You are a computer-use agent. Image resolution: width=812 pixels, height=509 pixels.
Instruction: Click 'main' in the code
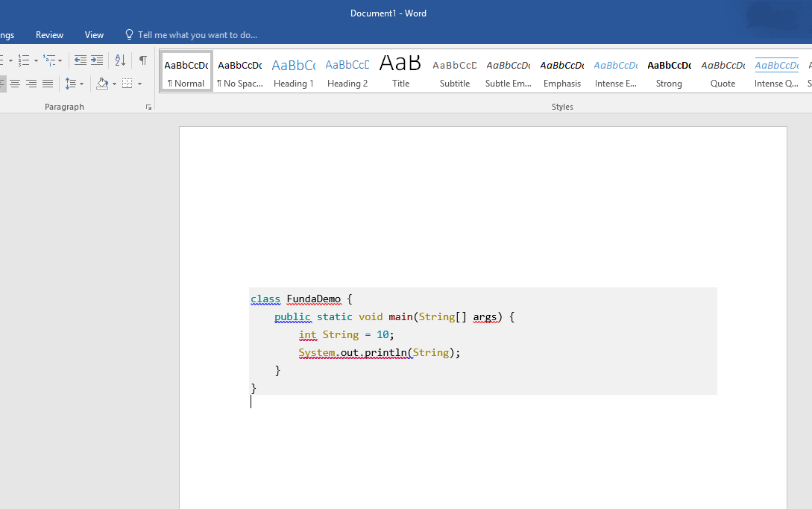click(401, 316)
